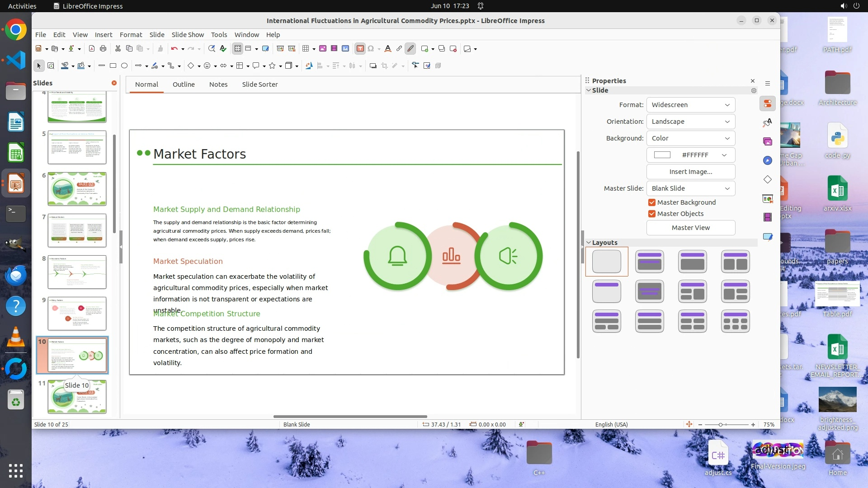The width and height of the screenshot is (868, 488).
Task: Expand the Orientation Landscape dropdown
Action: [x=690, y=122]
